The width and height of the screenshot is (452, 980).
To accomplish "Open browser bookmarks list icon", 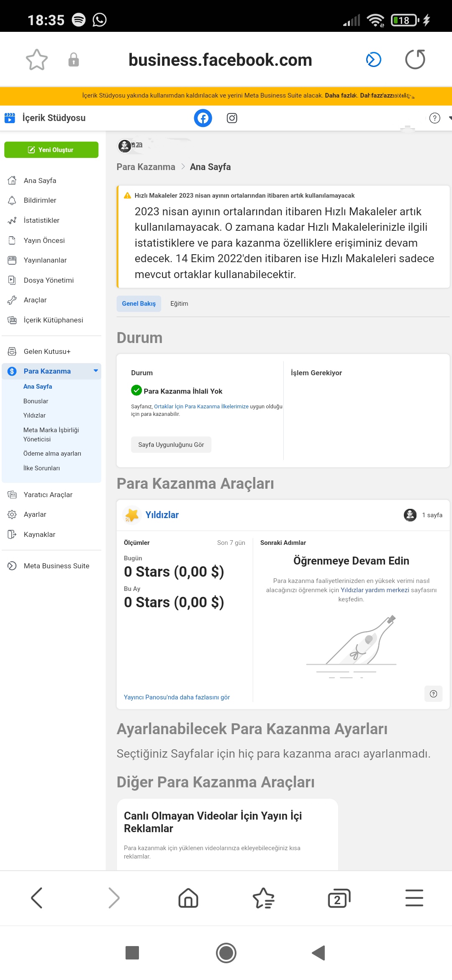I will pos(264,898).
